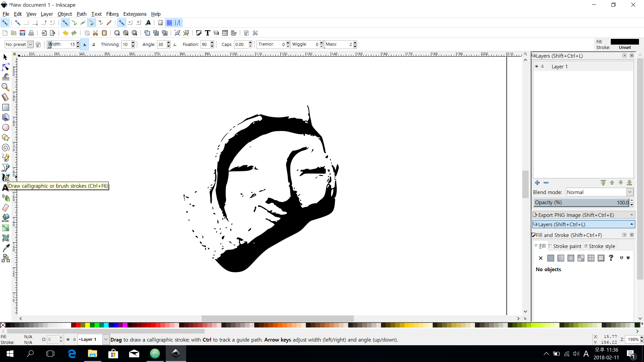Select the gradient tool
Screen dimensions: 644x362
point(5,228)
